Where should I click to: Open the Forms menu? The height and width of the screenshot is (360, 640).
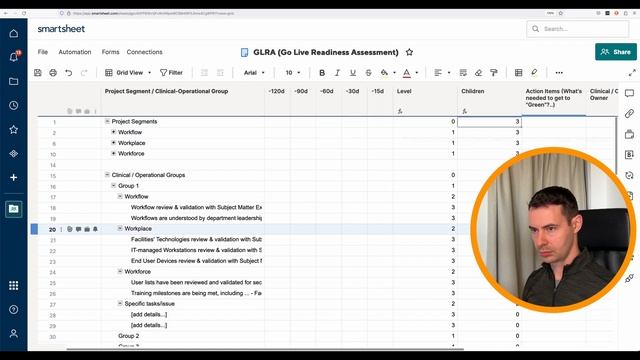coord(110,52)
